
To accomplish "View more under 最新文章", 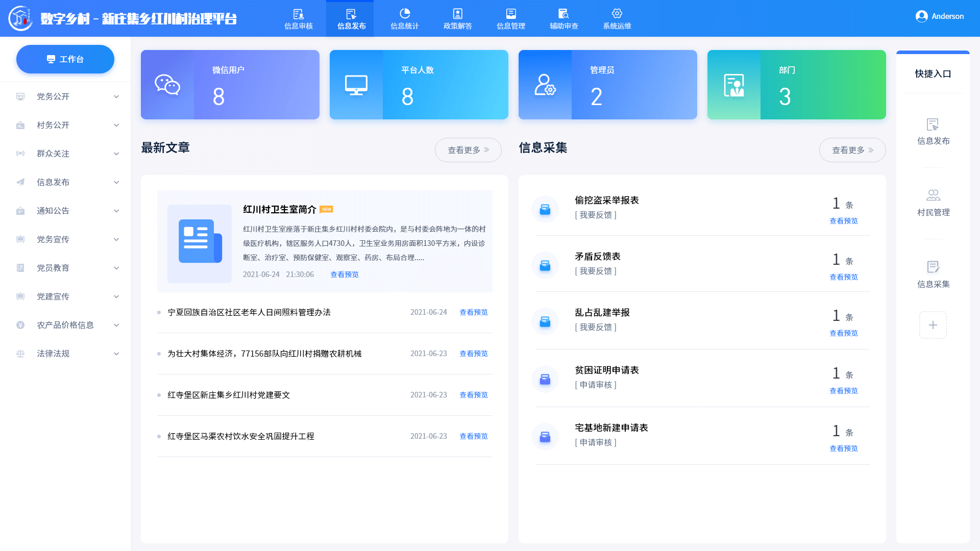I will pos(468,150).
